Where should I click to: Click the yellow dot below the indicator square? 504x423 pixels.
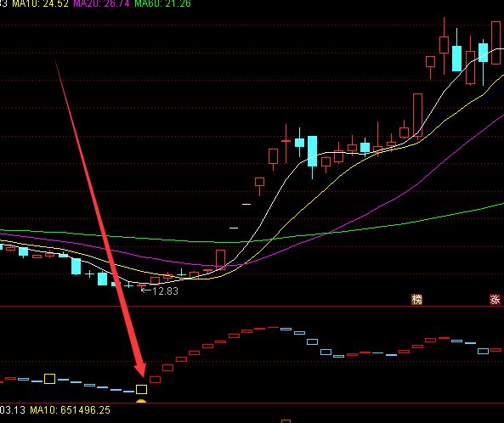(x=141, y=401)
